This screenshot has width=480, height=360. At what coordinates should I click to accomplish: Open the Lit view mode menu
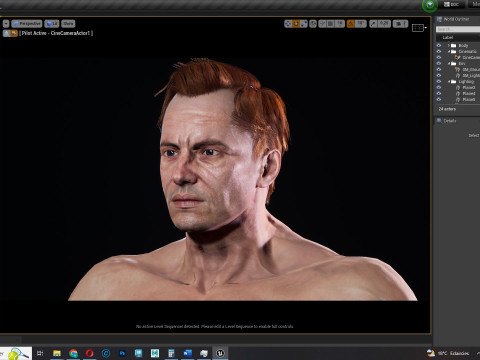(52, 24)
